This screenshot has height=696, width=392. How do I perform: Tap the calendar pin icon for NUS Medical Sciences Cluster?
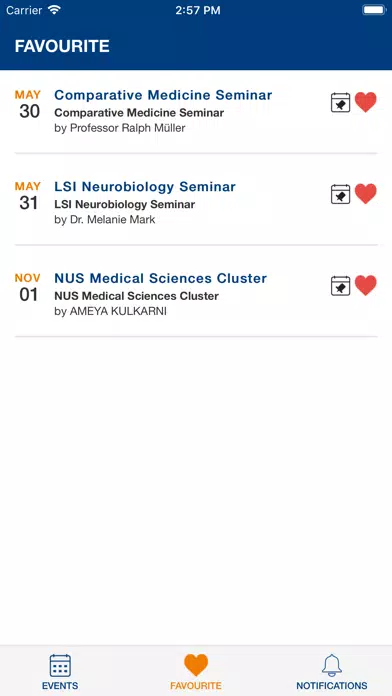tap(341, 286)
